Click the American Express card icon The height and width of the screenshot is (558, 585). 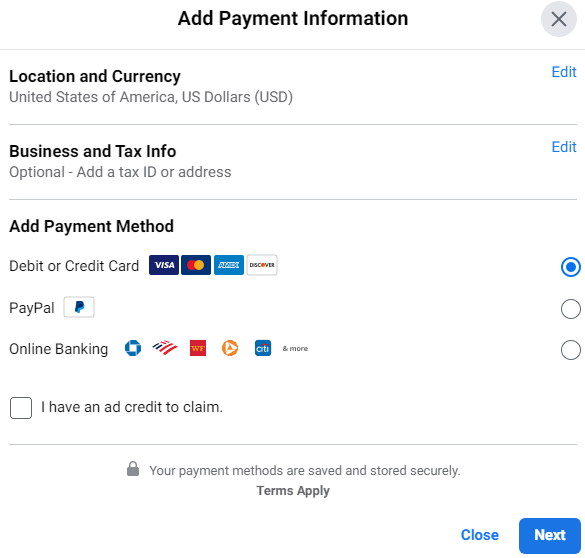(x=229, y=265)
